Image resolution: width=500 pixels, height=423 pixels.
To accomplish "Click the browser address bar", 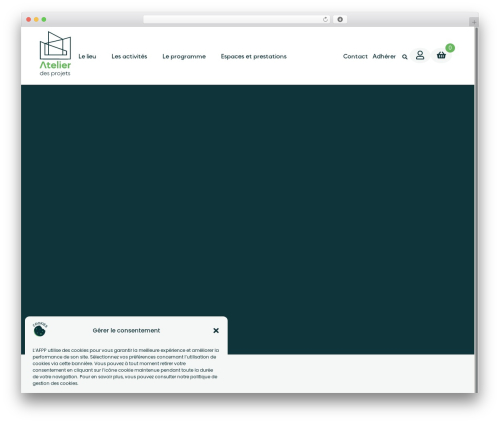I will click(236, 19).
